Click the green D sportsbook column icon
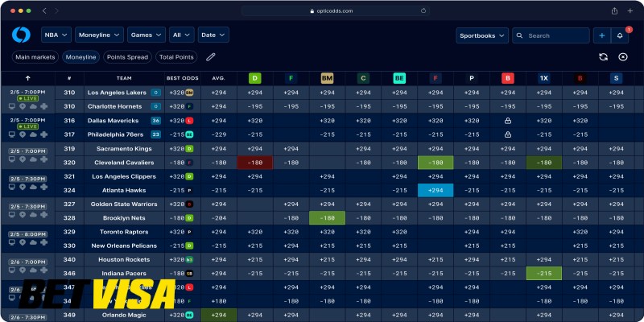The width and height of the screenshot is (644, 322). pyautogui.click(x=255, y=78)
